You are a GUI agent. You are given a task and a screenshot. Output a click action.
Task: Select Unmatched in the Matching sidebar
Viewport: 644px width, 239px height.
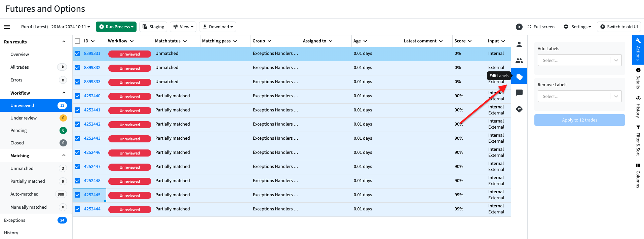[36, 168]
